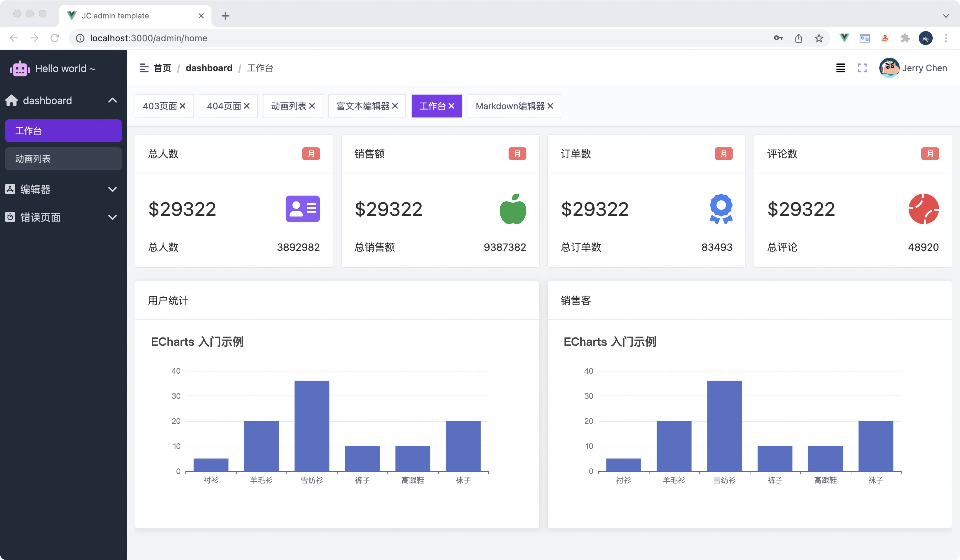Image resolution: width=960 pixels, height=560 pixels.
Task: Toggle sidebar collapse hamburger icon
Action: (x=144, y=68)
